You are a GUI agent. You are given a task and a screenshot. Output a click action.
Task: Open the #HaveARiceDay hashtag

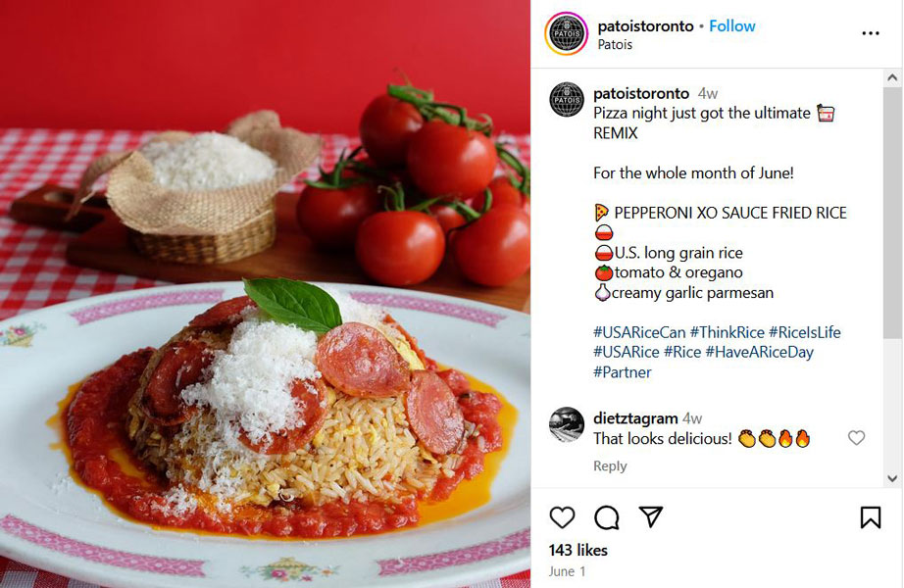coord(759,352)
